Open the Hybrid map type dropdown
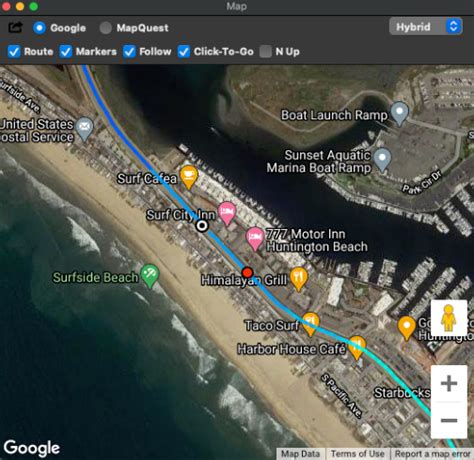This screenshot has width=474, height=460. (426, 26)
